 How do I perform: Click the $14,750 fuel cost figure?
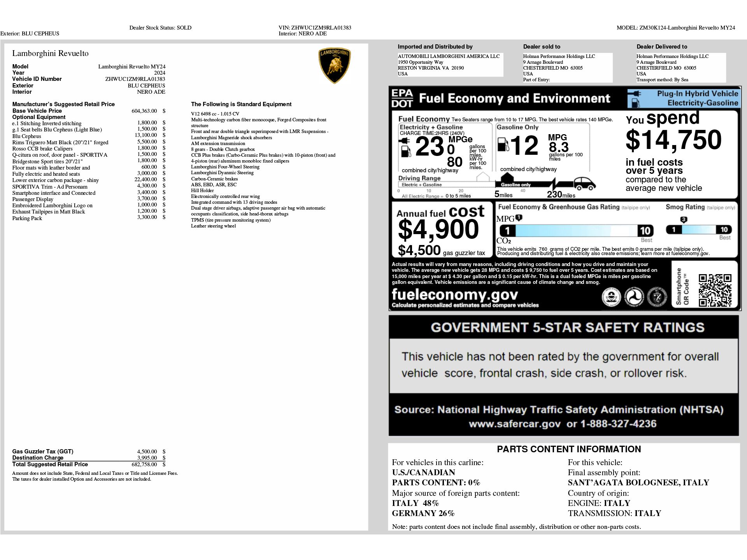pyautogui.click(x=673, y=140)
